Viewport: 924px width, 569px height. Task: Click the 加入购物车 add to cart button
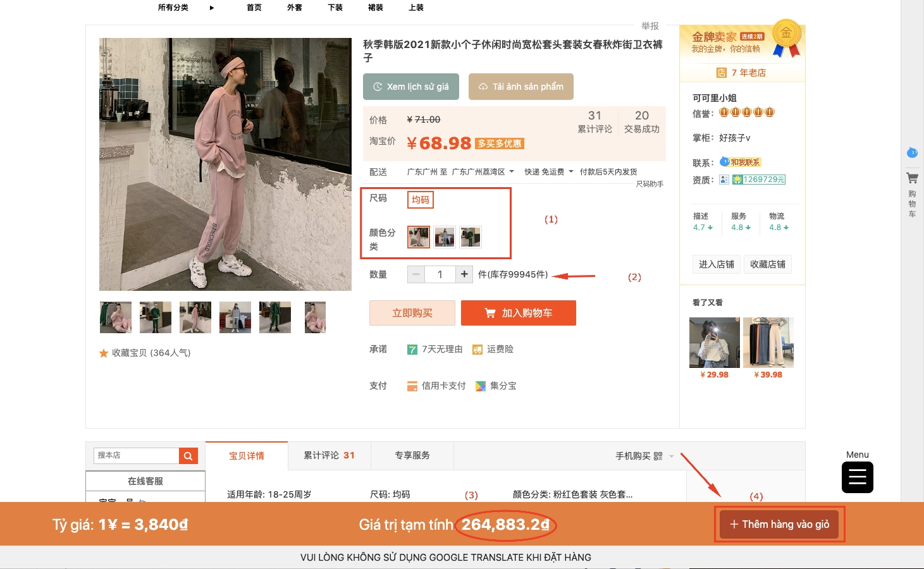pos(518,313)
